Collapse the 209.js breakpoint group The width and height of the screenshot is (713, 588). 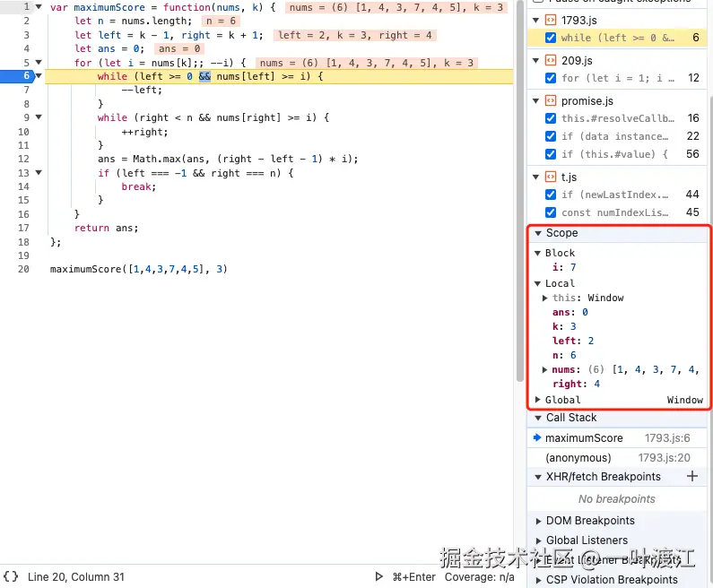coord(536,60)
